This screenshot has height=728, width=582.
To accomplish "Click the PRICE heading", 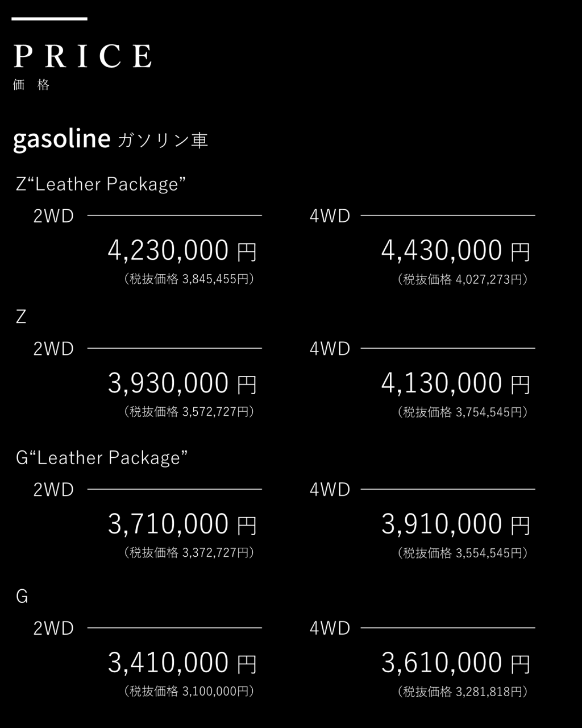I will 82,56.
